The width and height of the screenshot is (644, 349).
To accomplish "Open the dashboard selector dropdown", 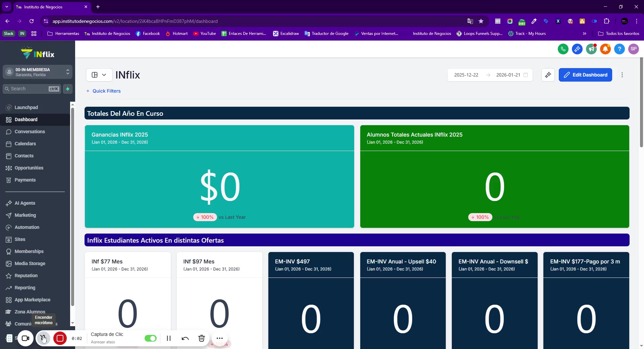I will (99, 75).
